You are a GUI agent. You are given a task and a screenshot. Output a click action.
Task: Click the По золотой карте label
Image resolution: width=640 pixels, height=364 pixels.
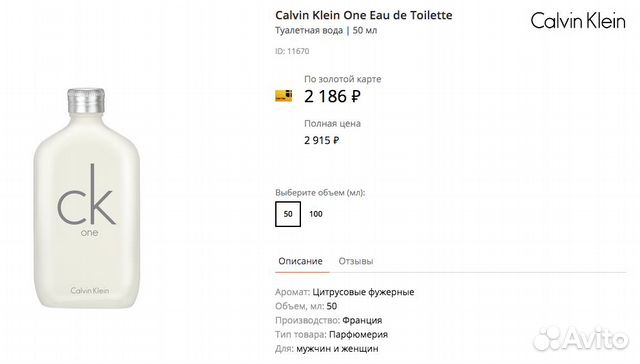click(342, 79)
